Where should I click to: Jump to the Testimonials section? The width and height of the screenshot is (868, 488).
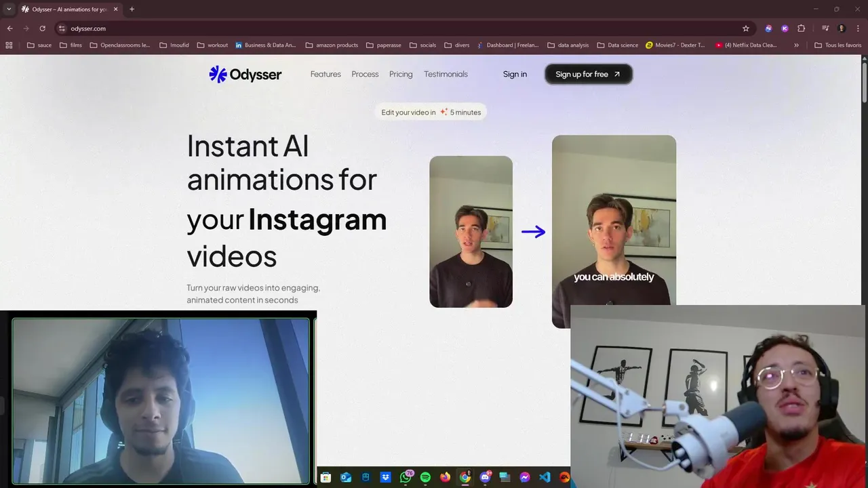pyautogui.click(x=446, y=75)
